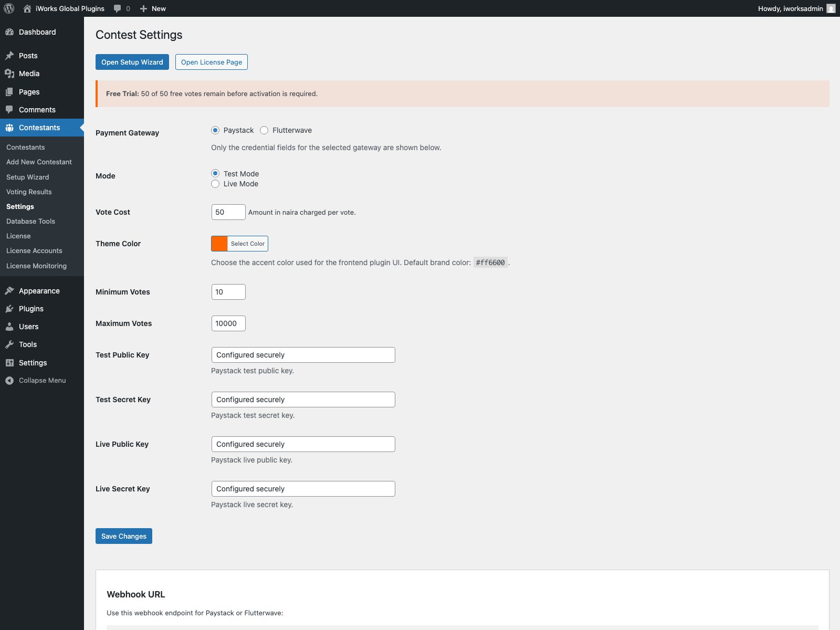Click the #ff6600 default color code

490,262
